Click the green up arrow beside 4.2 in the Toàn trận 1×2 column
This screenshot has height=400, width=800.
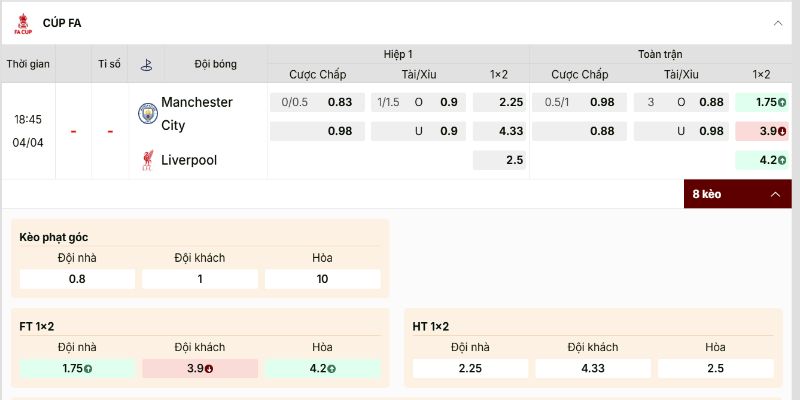781,160
